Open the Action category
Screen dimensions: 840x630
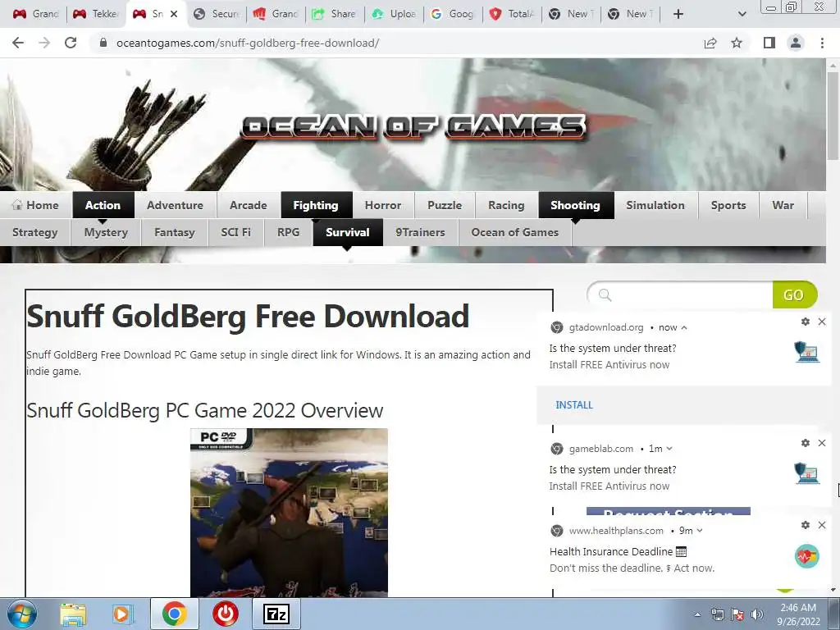pos(103,205)
